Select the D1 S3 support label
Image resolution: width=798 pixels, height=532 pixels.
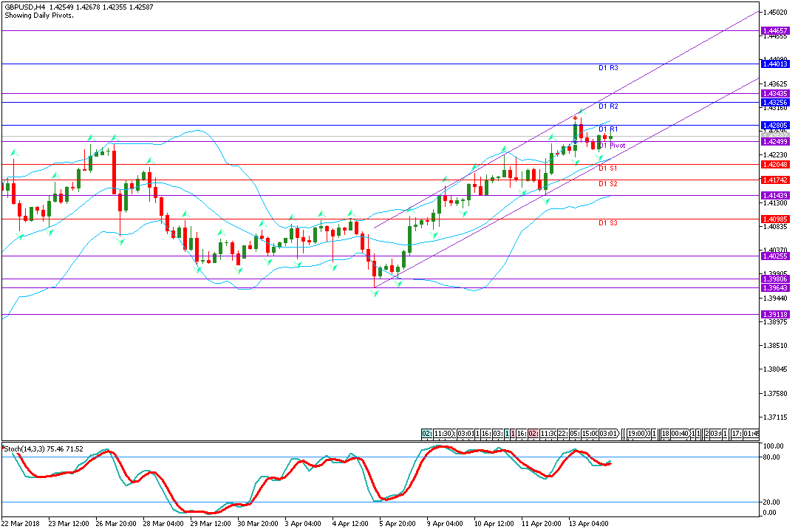click(607, 223)
